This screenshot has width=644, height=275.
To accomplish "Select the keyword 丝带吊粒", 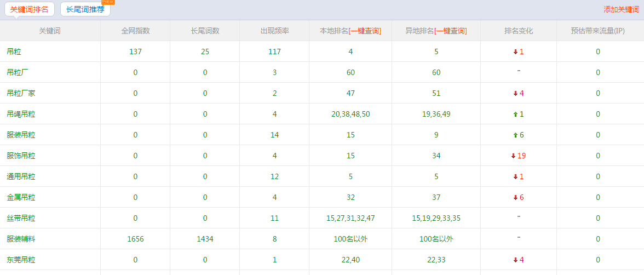I will point(21,219).
